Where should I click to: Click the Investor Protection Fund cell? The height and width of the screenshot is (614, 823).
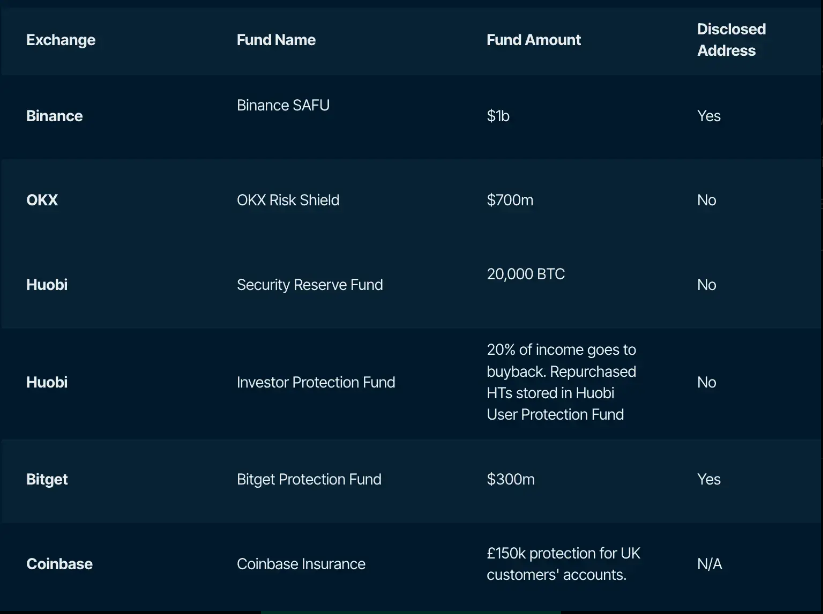[x=316, y=382]
